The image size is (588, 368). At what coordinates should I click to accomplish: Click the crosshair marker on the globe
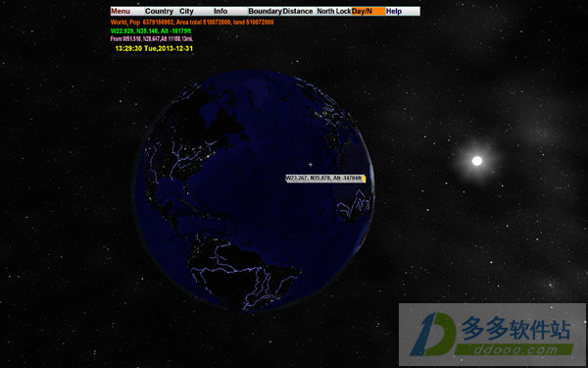point(310,165)
